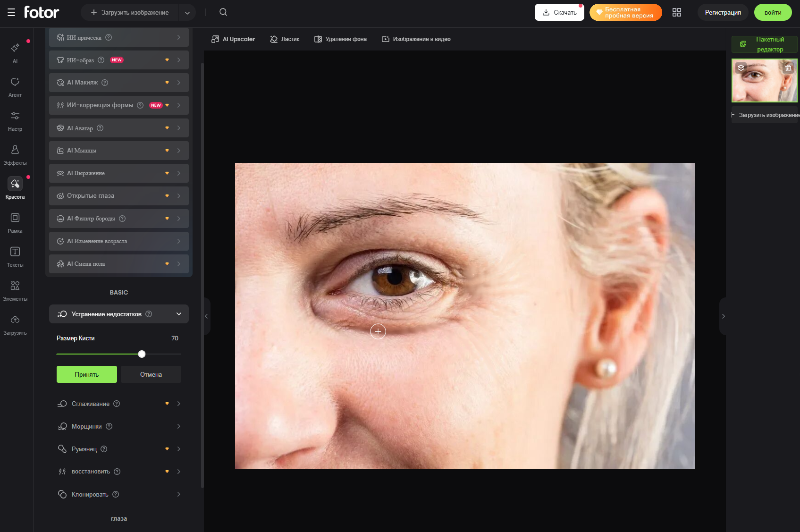This screenshot has height=532, width=800.
Task: Open the Настр adjustments sidebar section
Action: click(15, 120)
